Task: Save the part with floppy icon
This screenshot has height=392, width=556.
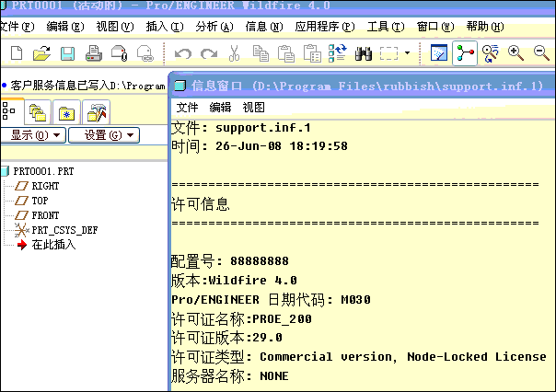Action: pyautogui.click(x=67, y=53)
